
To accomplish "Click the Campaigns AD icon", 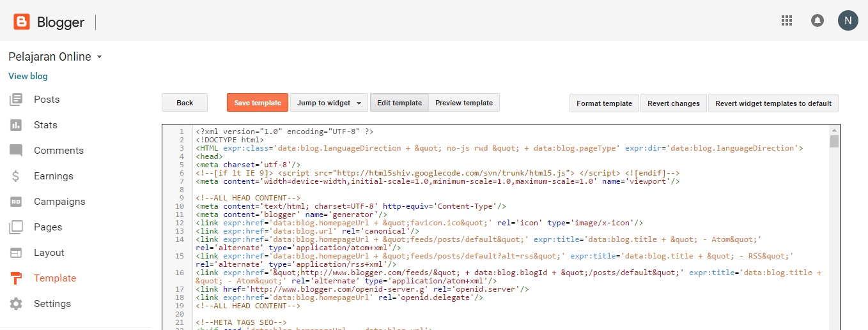I will [16, 202].
